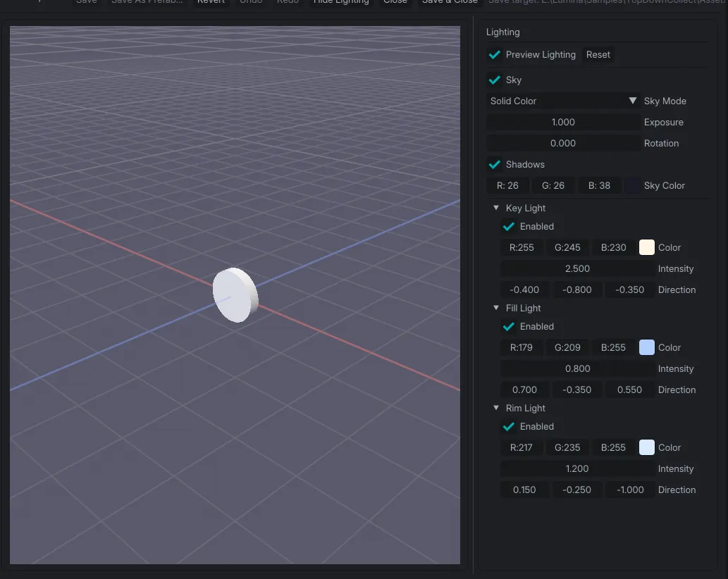The height and width of the screenshot is (579, 728).
Task: Click the Rotation value field 0.000
Action: click(x=563, y=144)
